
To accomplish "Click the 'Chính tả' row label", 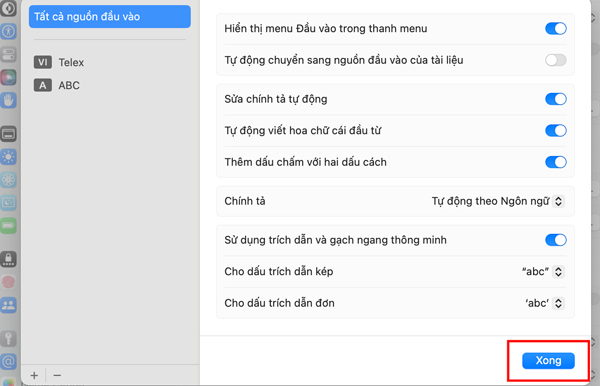I will (x=245, y=201).
